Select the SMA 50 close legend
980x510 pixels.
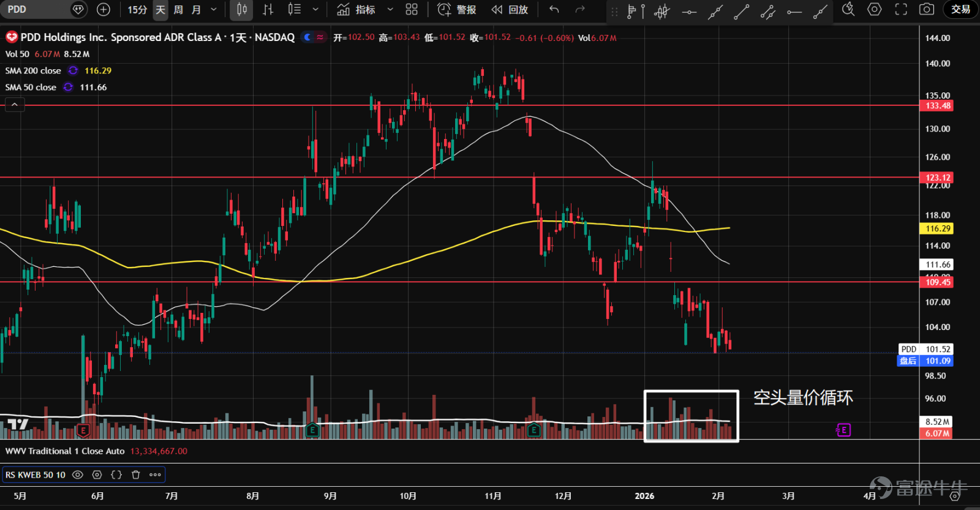(31, 87)
